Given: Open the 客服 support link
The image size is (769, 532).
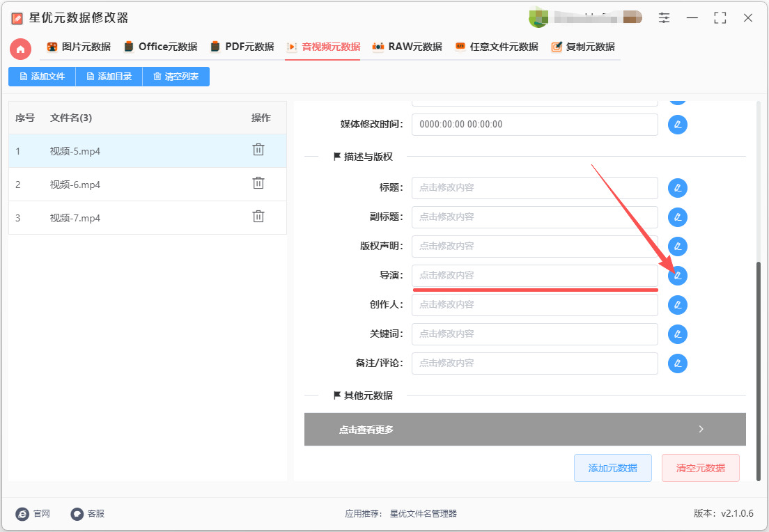Looking at the screenshot, I should click(x=87, y=513).
